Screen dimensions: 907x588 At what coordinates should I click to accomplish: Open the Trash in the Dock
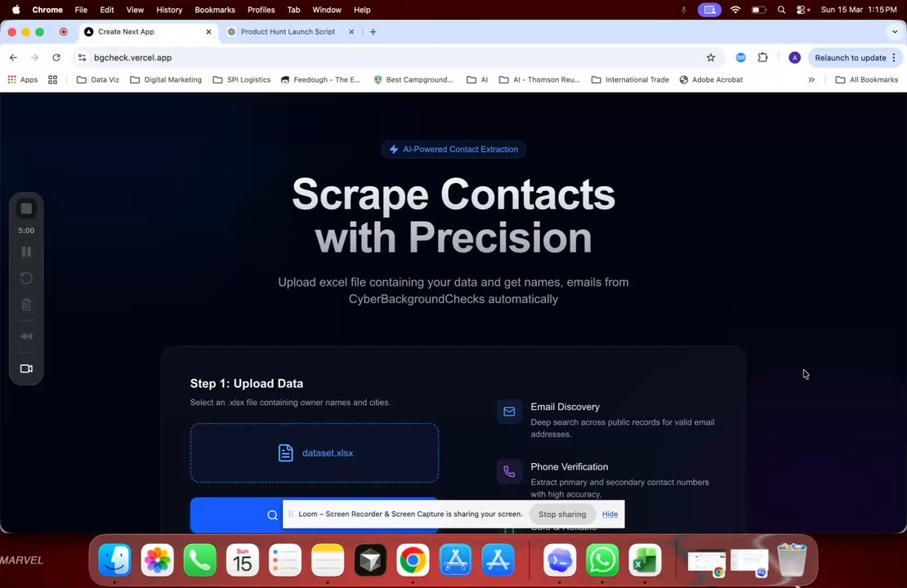[x=792, y=559]
